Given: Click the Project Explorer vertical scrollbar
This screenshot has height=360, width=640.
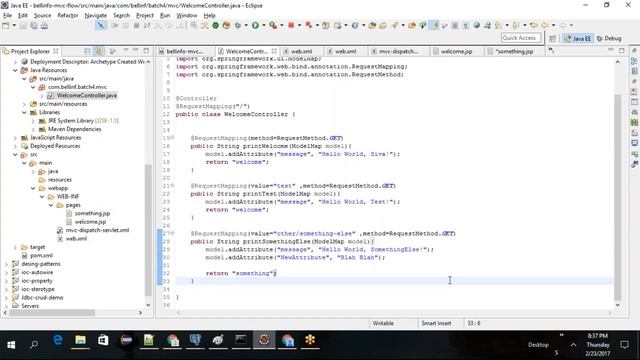Looking at the screenshot, I should click(148, 229).
